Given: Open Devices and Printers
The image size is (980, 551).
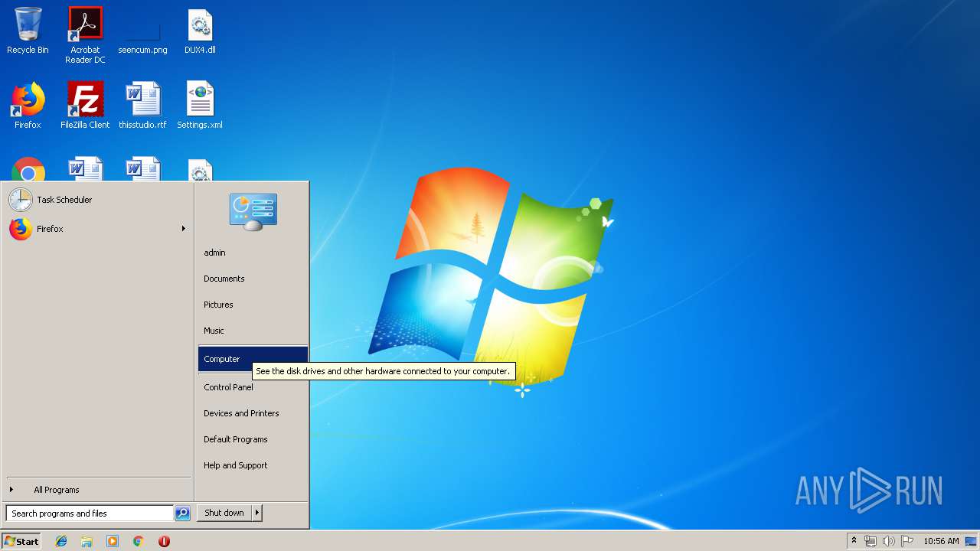Looking at the screenshot, I should click(x=253, y=413).
